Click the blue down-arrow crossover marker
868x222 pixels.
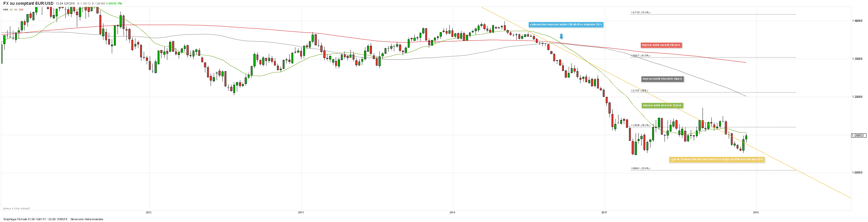coord(561,36)
